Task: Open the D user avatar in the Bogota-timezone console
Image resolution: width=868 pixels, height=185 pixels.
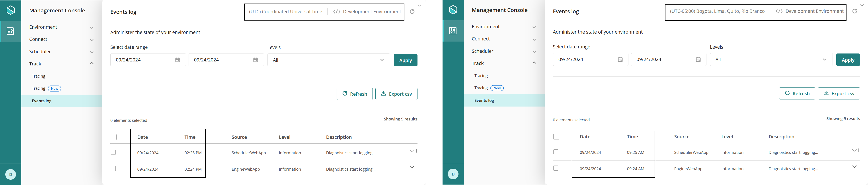Action: pyautogui.click(x=453, y=174)
